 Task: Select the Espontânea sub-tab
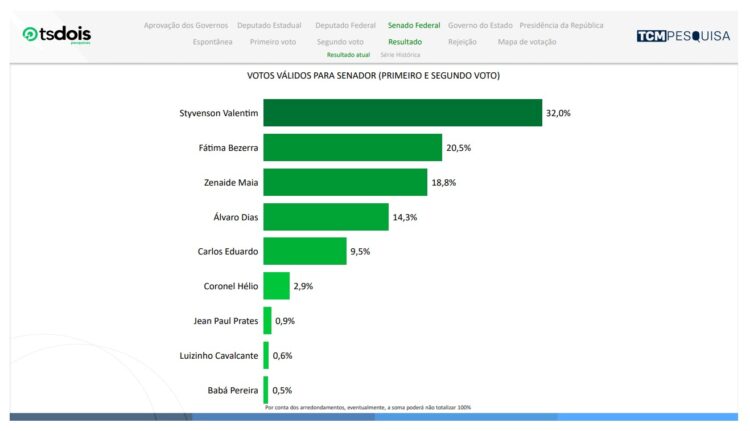[212, 42]
